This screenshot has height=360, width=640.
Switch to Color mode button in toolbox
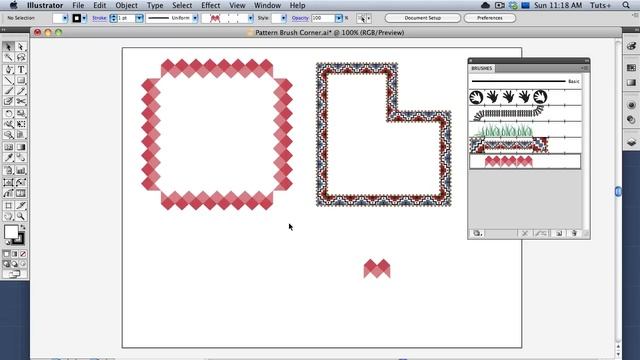(6, 254)
